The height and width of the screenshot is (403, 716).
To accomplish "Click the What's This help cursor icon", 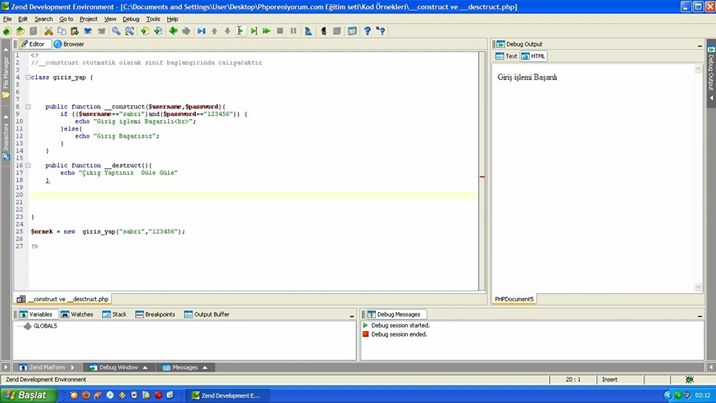I will 381,31.
